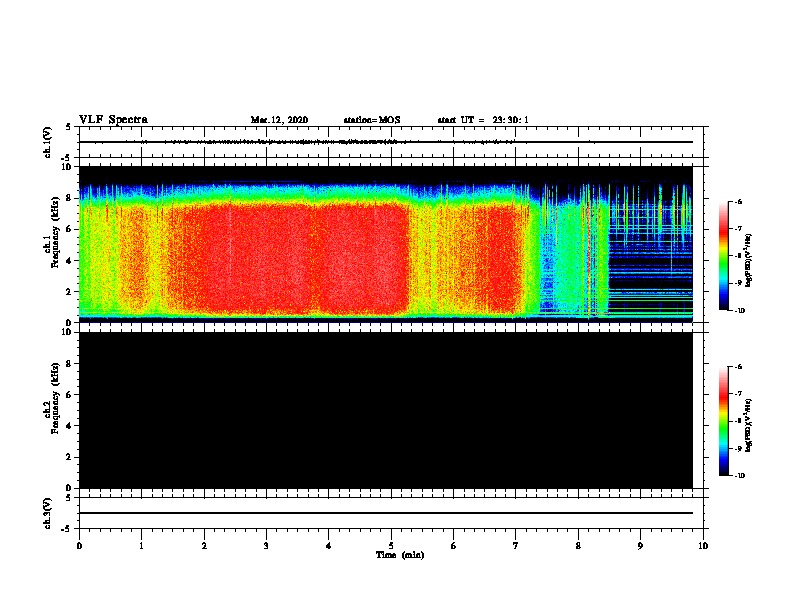Click the "4" kHz tick of ch.2 spectrogram
Screen dimensions: 792x612
69,426
